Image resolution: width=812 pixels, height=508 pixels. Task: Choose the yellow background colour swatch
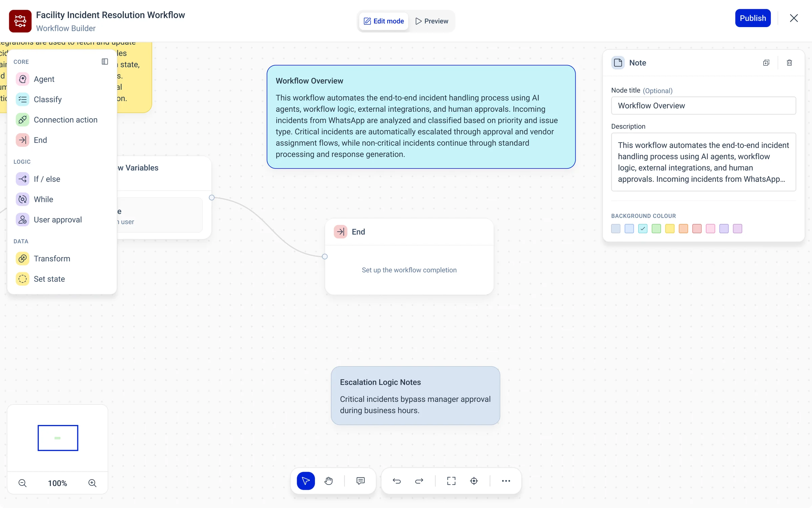(x=670, y=229)
